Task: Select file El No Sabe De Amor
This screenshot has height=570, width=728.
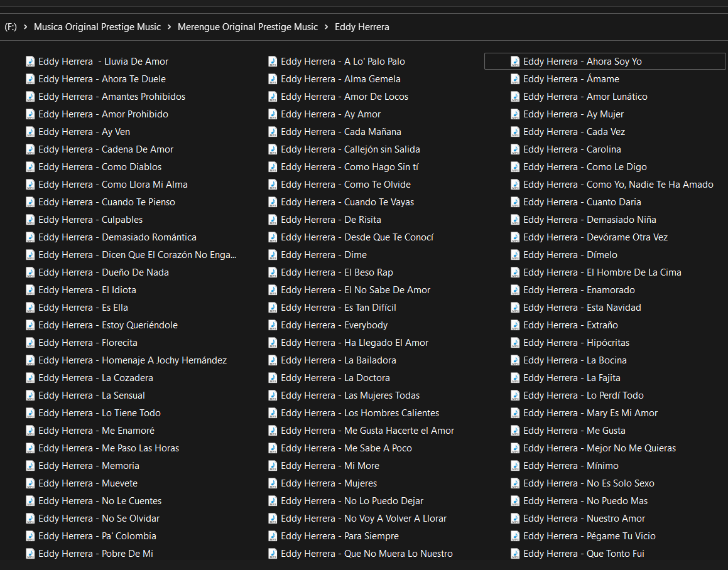Action: [x=350, y=289]
